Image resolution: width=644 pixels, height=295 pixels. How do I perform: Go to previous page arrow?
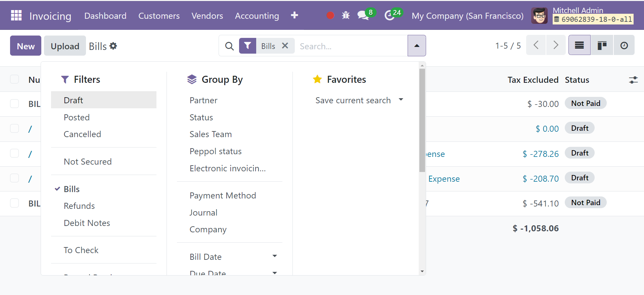(536, 45)
